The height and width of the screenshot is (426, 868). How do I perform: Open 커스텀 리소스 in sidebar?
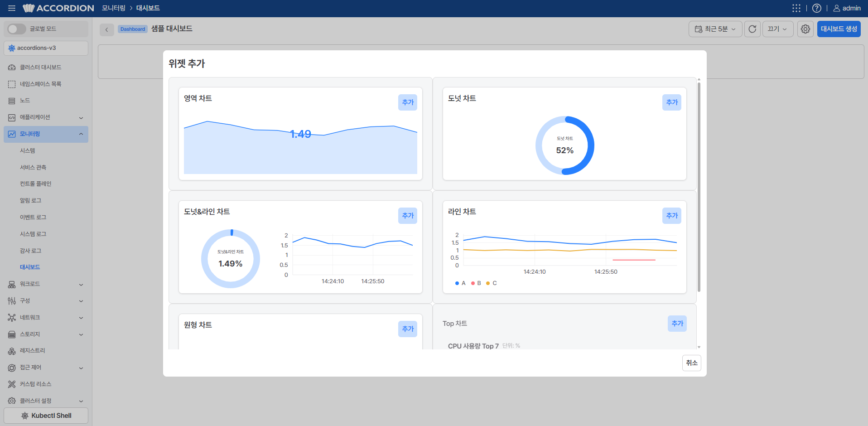(46, 384)
